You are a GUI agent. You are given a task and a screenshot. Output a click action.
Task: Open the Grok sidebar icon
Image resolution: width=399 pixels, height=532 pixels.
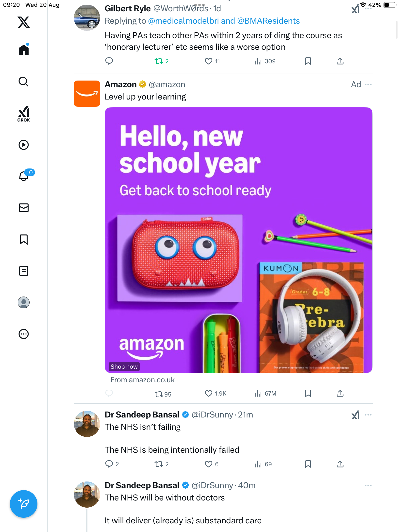click(x=24, y=114)
